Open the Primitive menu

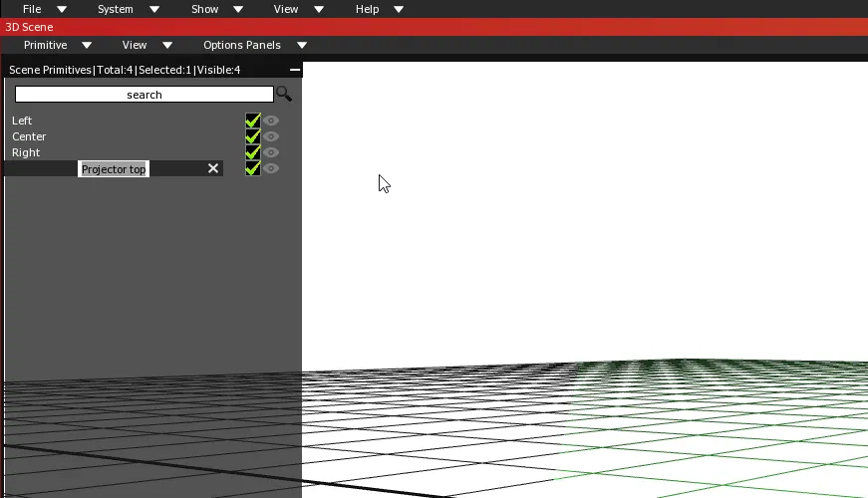46,46
